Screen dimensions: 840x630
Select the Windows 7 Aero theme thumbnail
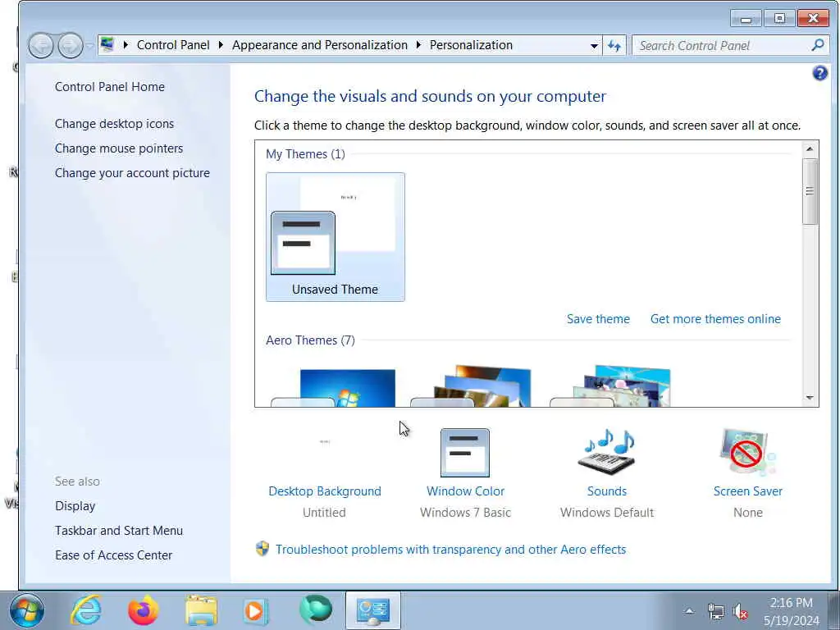[x=333, y=387]
